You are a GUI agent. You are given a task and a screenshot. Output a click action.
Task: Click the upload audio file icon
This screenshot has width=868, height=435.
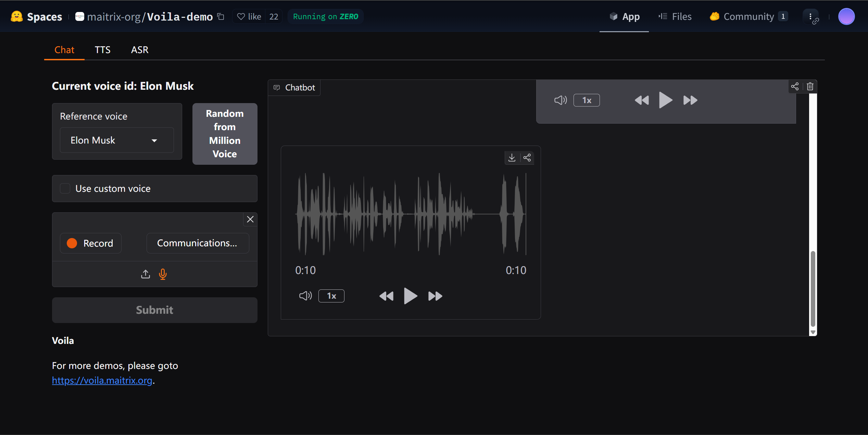click(x=146, y=274)
